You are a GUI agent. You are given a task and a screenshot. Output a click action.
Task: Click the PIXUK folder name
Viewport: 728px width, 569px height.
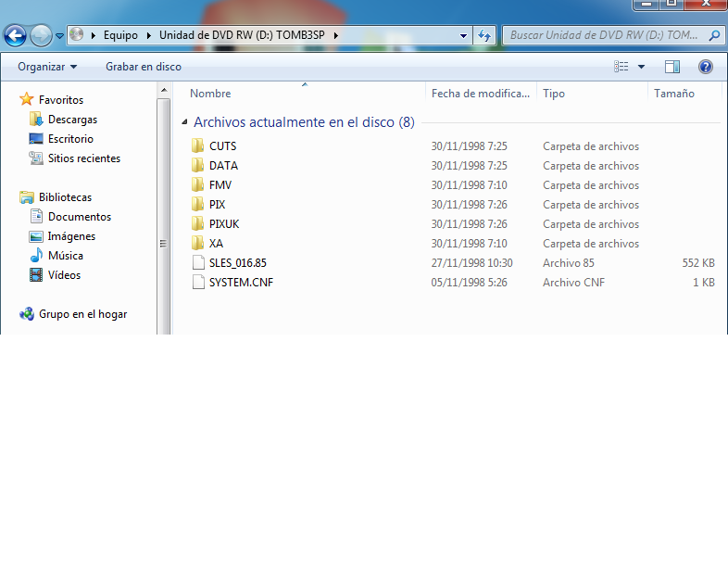(x=224, y=224)
